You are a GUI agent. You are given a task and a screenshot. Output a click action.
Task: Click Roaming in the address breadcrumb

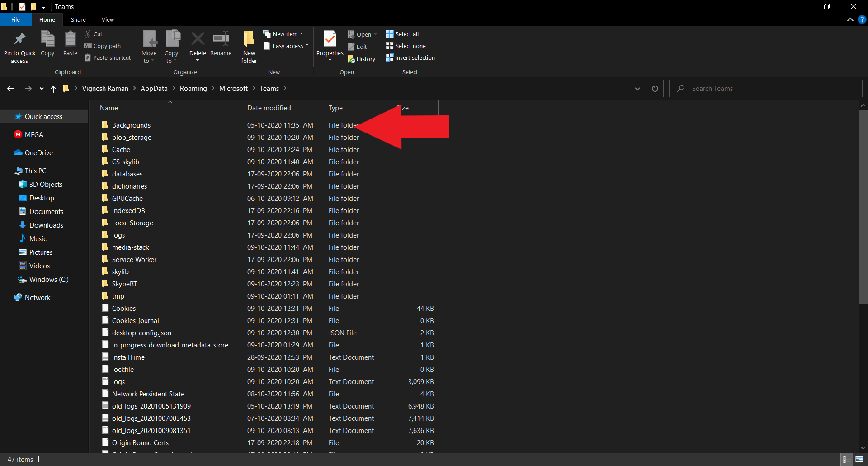(x=193, y=89)
